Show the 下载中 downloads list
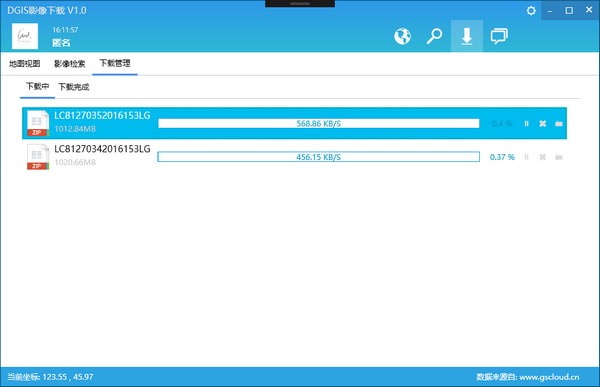 pos(37,87)
